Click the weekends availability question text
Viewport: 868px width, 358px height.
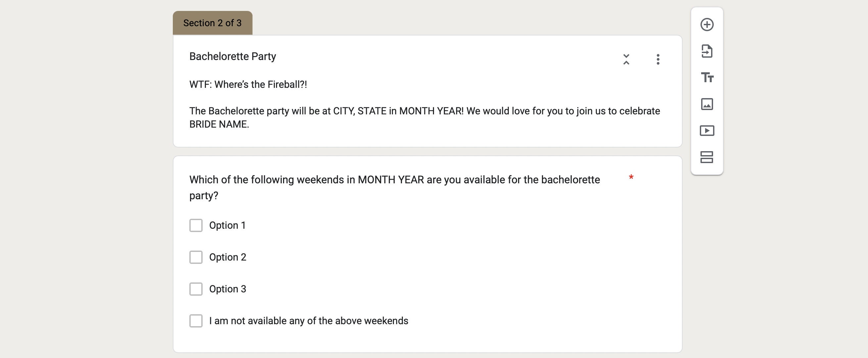click(x=395, y=188)
